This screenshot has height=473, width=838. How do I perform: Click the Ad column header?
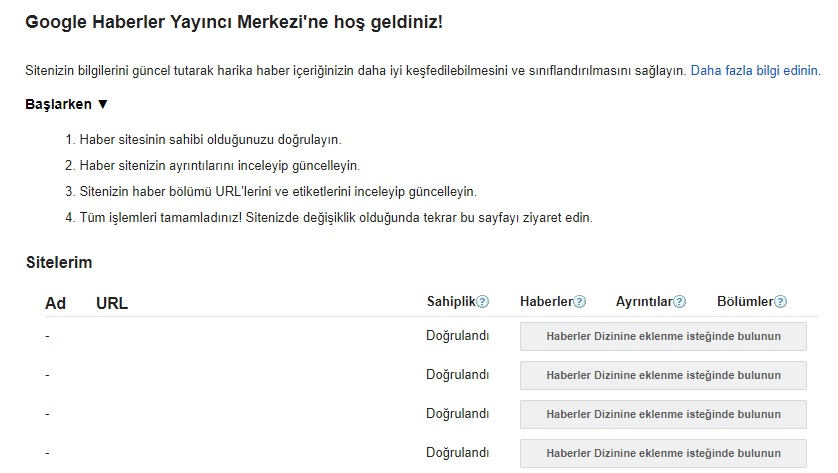tap(56, 303)
